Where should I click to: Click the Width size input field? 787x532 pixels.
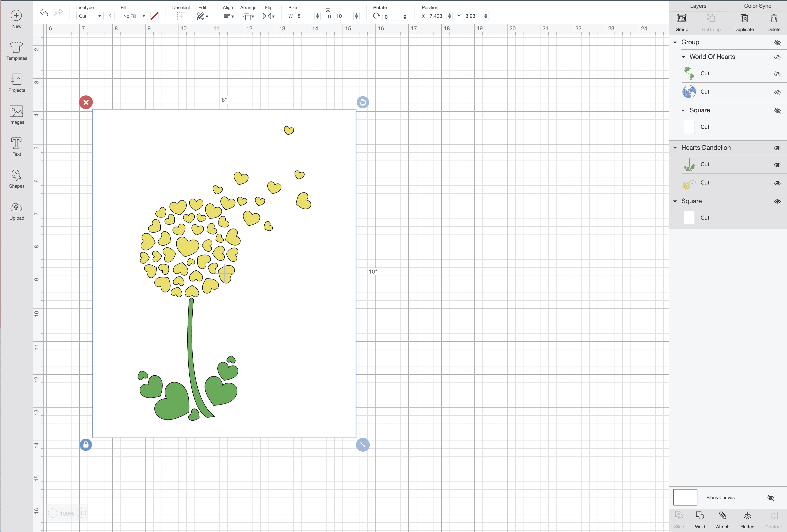[x=304, y=16]
